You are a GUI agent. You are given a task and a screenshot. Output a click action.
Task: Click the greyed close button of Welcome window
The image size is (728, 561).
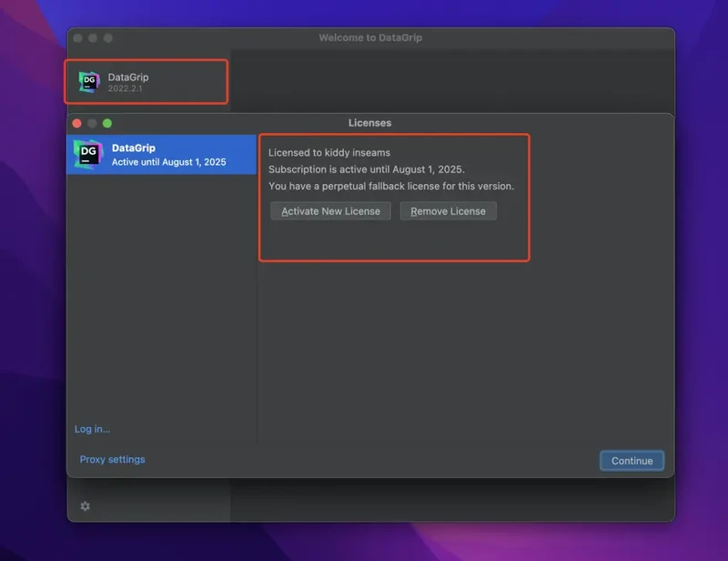click(x=78, y=38)
